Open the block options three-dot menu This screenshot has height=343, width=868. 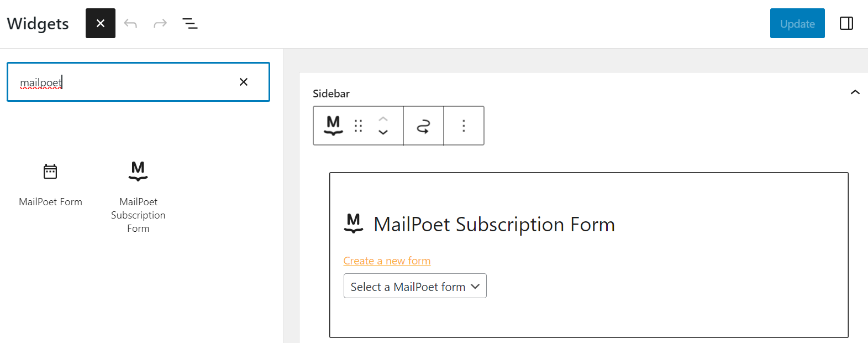tap(464, 126)
